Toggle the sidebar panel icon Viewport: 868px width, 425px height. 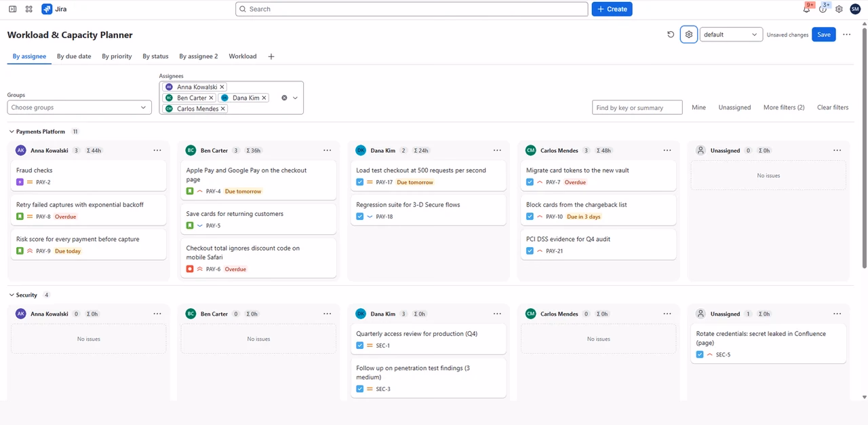12,9
